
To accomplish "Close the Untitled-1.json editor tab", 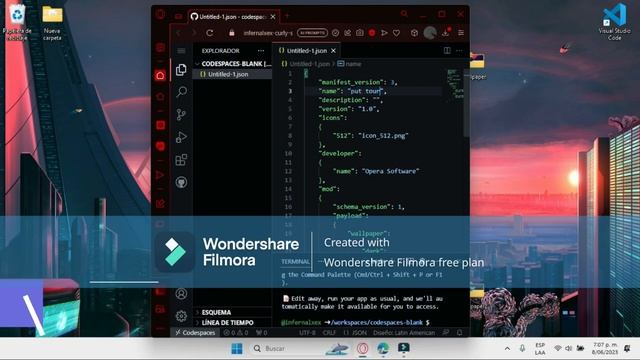I will click(x=333, y=51).
